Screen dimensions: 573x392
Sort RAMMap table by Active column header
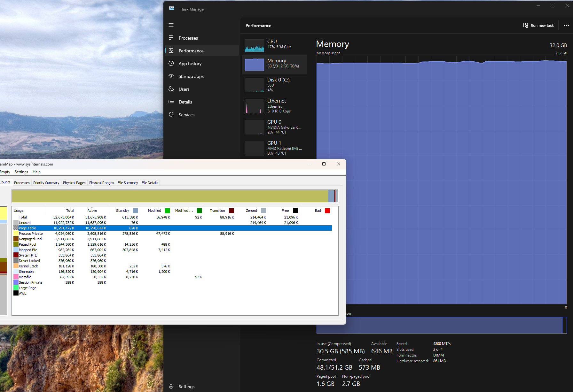92,211
